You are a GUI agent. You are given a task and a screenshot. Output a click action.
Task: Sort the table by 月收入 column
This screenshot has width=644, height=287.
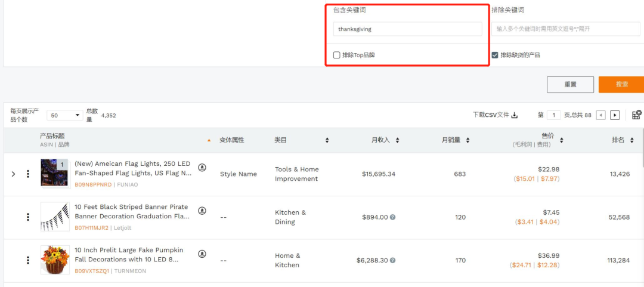click(x=398, y=140)
